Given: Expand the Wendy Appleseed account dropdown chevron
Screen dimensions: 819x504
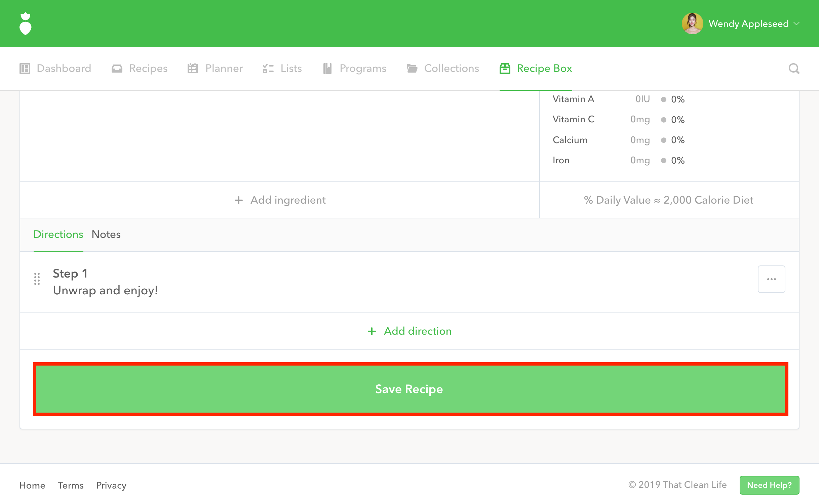Looking at the screenshot, I should point(796,24).
